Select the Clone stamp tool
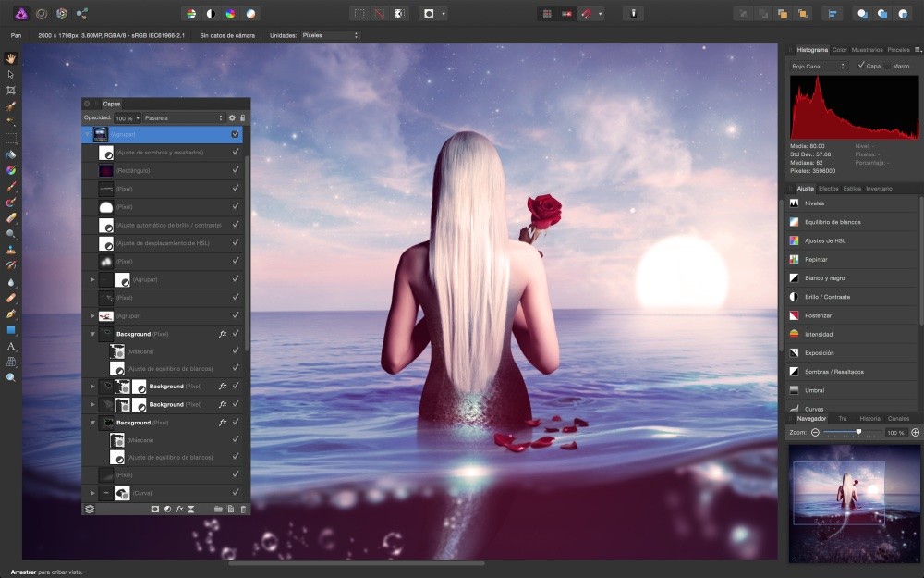924x578 pixels. click(x=10, y=250)
